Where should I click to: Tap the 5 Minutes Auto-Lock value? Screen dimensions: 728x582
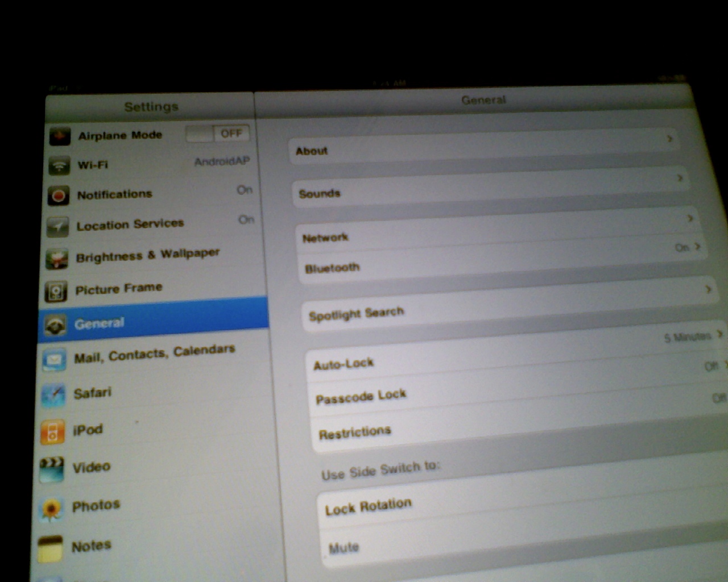pos(688,338)
